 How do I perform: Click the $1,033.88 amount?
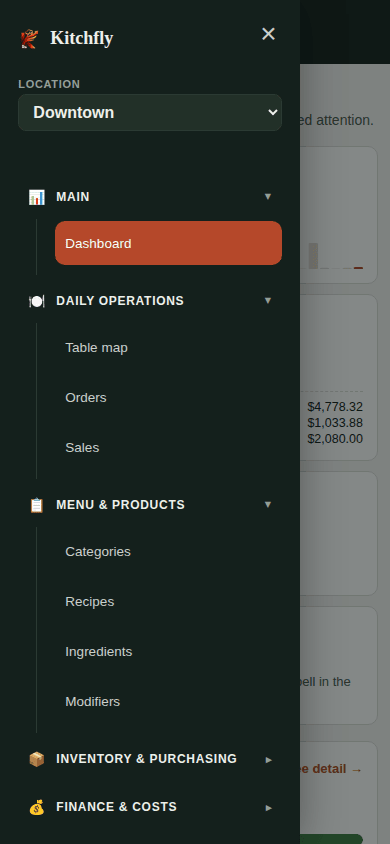click(x=335, y=423)
